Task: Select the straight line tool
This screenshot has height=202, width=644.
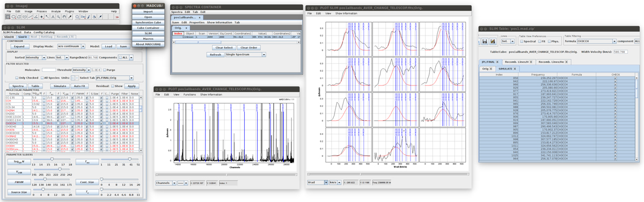Action: pos(30,17)
